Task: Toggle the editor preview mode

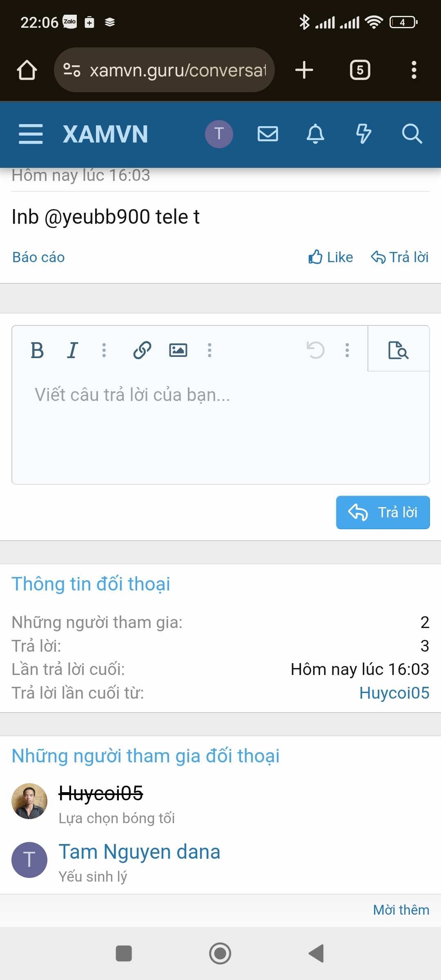Action: point(398,350)
